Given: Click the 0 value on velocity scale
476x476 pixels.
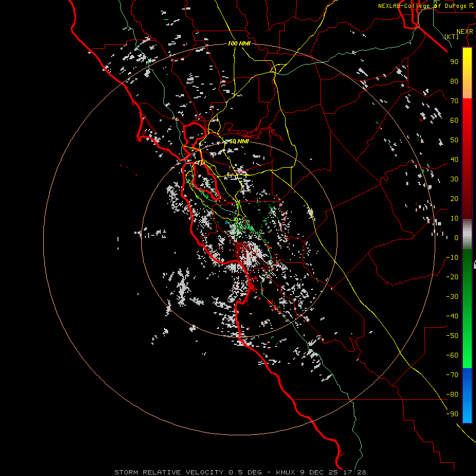Looking at the screenshot, I should [x=456, y=238].
